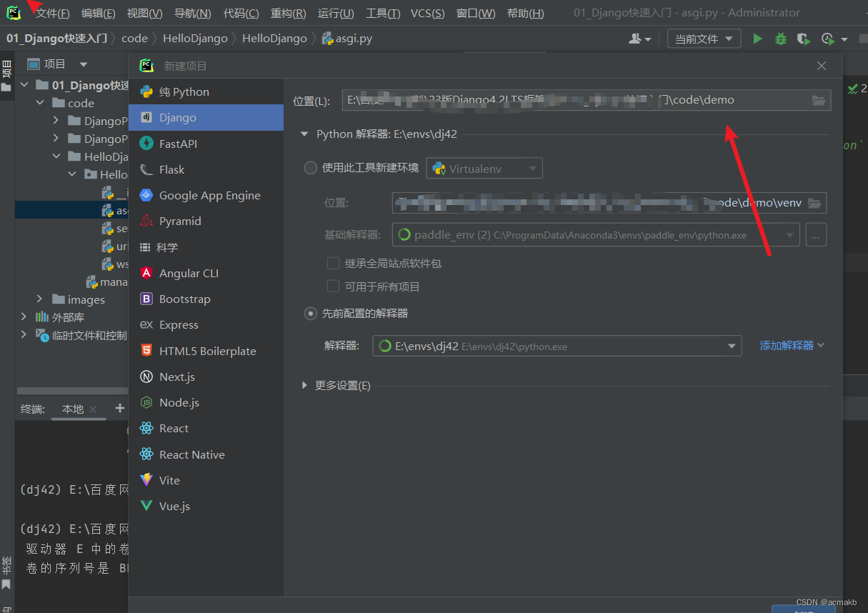Click the … button beside 基础解释器
This screenshot has height=613, width=868.
pos(816,234)
